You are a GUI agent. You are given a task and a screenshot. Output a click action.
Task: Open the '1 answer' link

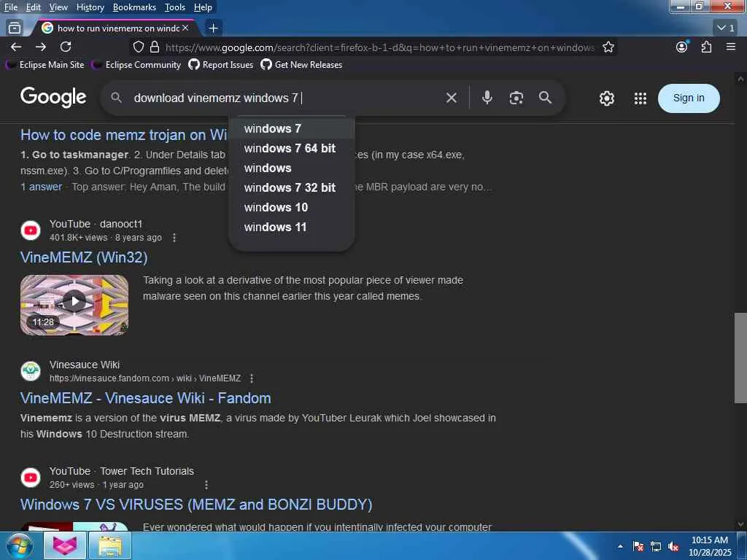click(x=41, y=187)
